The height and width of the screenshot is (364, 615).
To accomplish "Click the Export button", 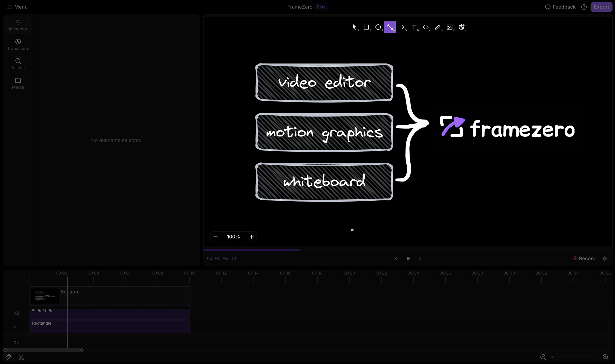I will pyautogui.click(x=601, y=7).
